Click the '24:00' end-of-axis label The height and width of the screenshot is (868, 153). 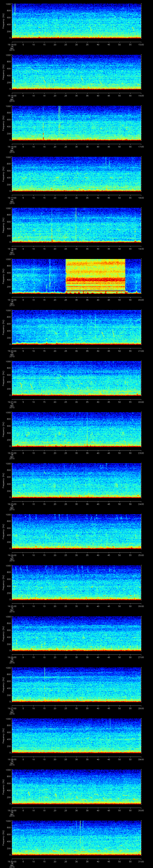click(x=141, y=504)
